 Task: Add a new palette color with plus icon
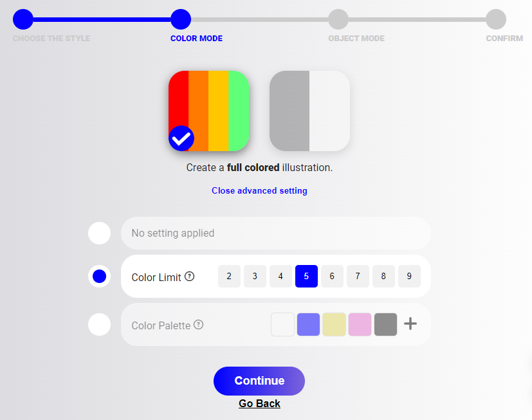click(410, 324)
